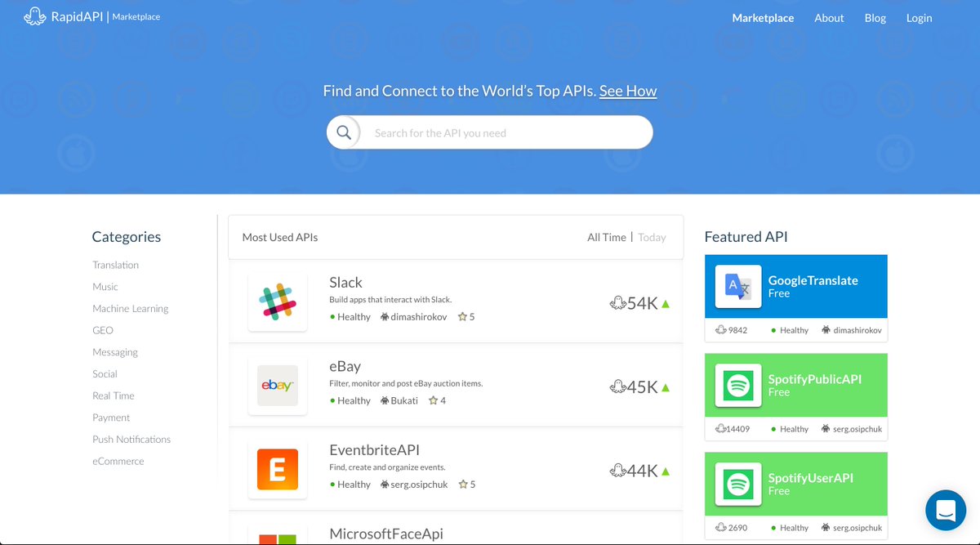The height and width of the screenshot is (545, 980).
Task: Open the eBay logo thumbnail
Action: coord(278,386)
